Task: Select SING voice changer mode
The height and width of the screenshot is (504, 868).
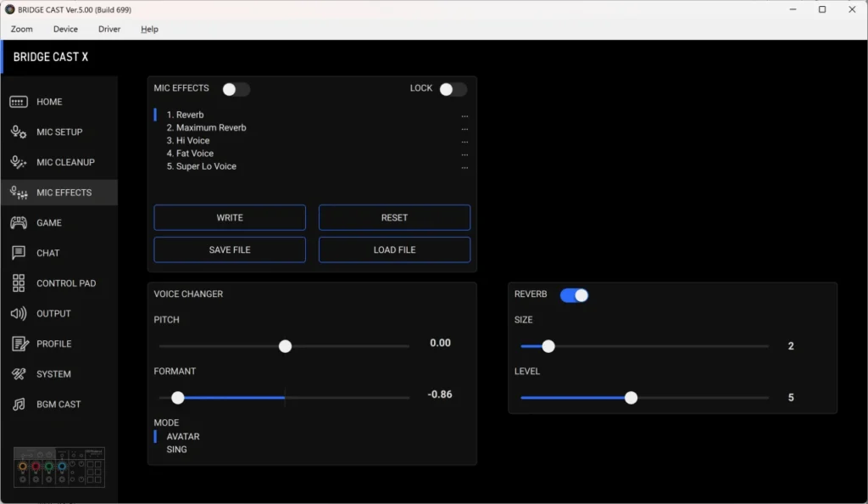Action: [176, 450]
